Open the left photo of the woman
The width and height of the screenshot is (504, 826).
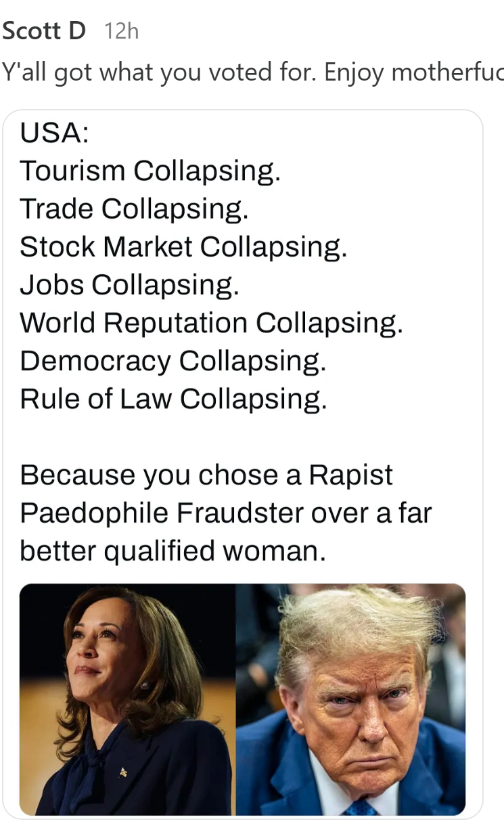[x=127, y=699]
